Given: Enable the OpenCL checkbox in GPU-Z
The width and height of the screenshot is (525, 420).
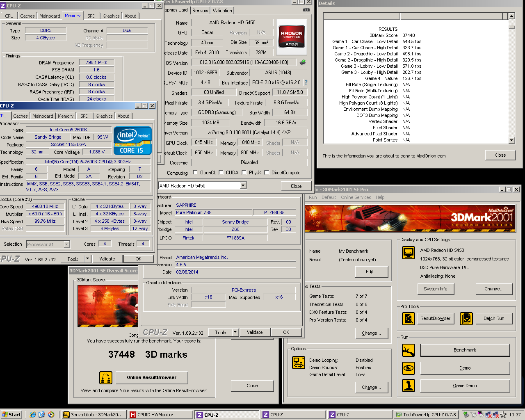Looking at the screenshot, I should (x=195, y=173).
